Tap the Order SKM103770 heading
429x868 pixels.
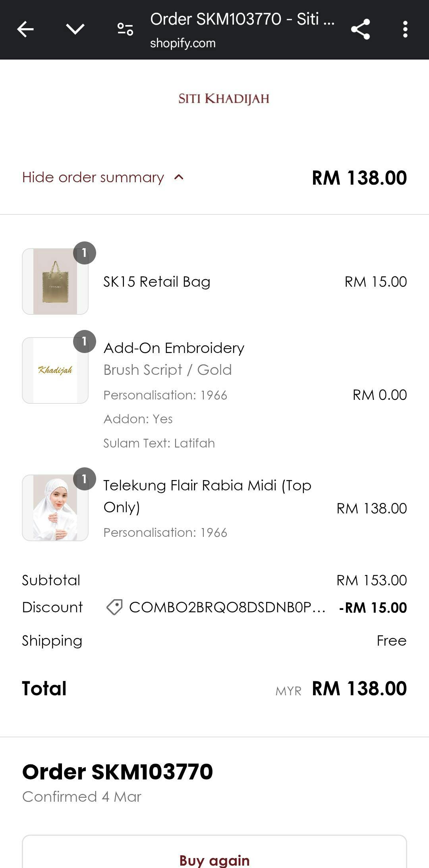[x=118, y=772]
